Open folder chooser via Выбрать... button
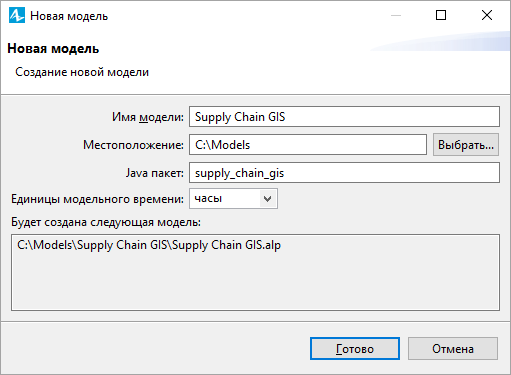 466,145
